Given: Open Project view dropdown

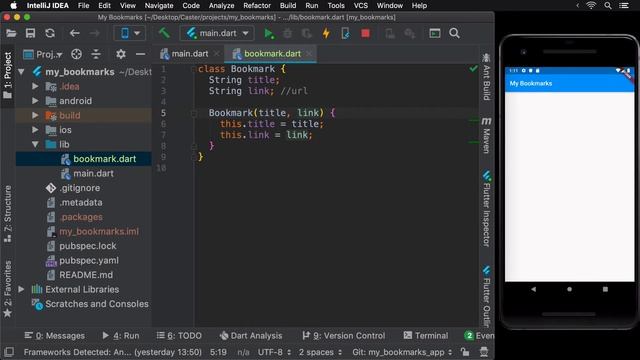Looking at the screenshot, I should click(43, 54).
